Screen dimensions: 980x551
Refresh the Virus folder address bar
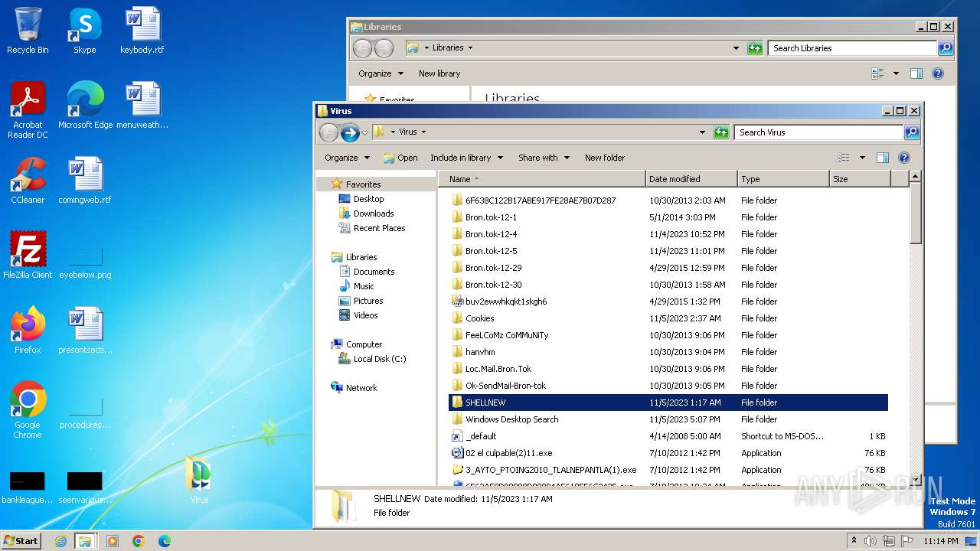pos(721,132)
